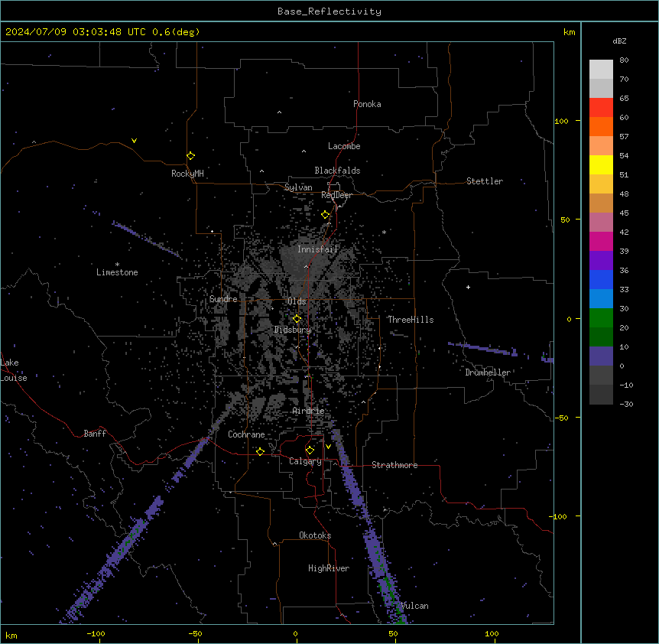The width and height of the screenshot is (659, 644).
Task: Select the Didsbury label
Action: click(x=293, y=330)
